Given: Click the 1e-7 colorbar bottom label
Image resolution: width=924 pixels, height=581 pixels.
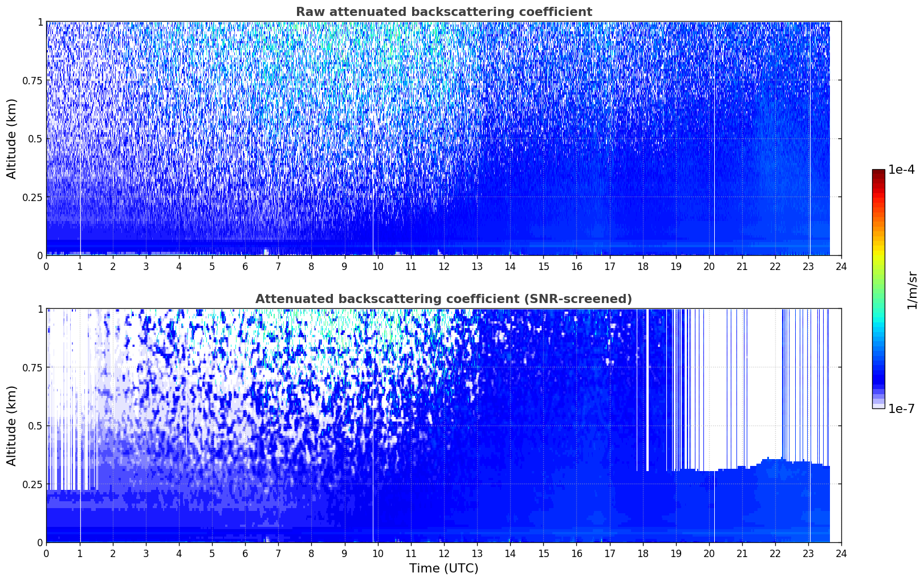Looking at the screenshot, I should click(x=901, y=408).
